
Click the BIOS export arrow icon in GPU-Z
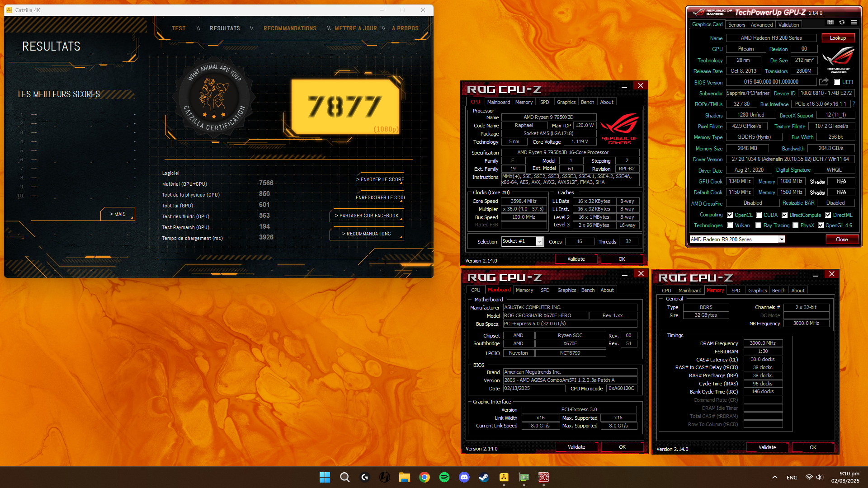824,82
